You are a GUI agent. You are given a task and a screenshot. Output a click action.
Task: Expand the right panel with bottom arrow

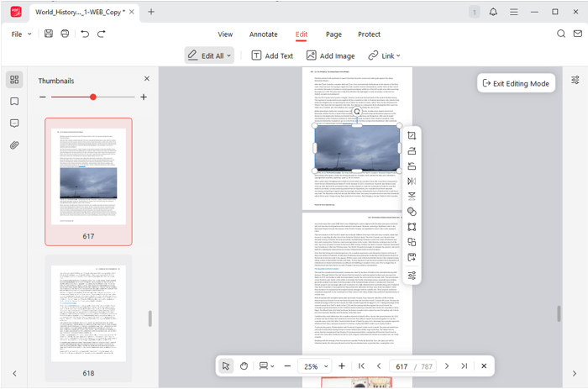(574, 374)
